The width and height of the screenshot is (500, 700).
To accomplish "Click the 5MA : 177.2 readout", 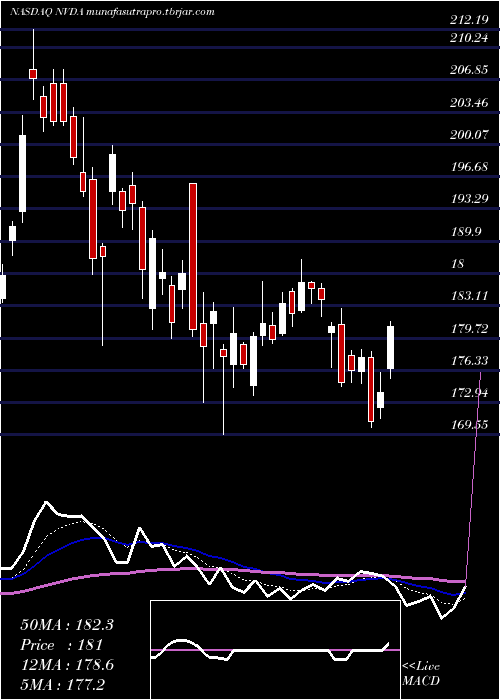I will [x=62, y=684].
